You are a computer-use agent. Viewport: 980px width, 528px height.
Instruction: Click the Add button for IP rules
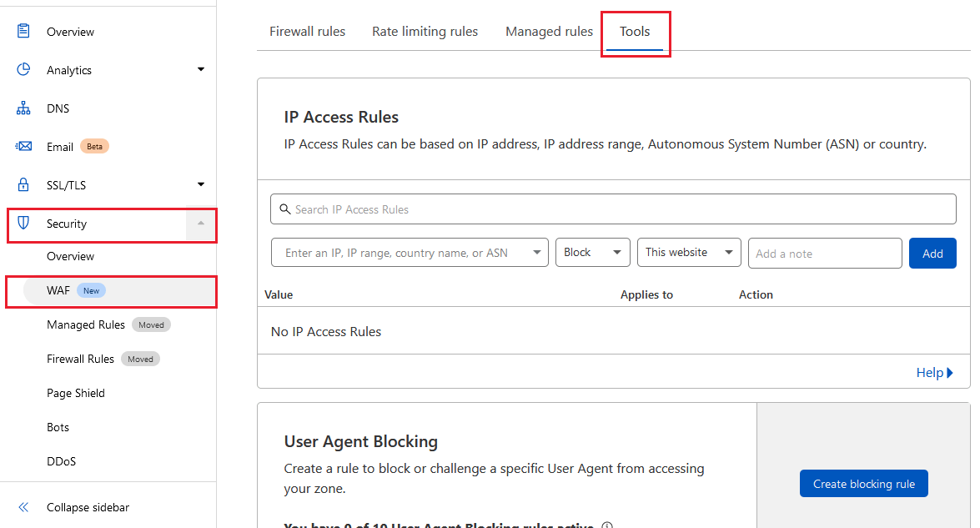pyautogui.click(x=932, y=253)
